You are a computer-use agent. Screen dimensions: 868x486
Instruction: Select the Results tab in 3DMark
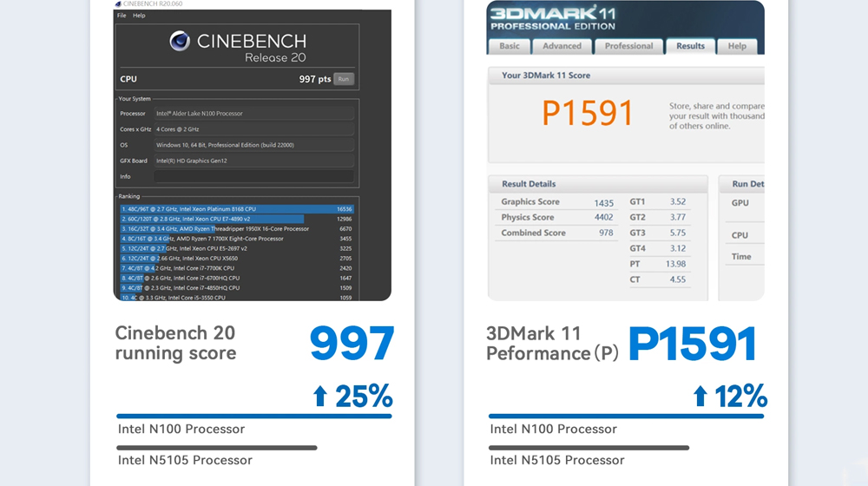point(690,46)
